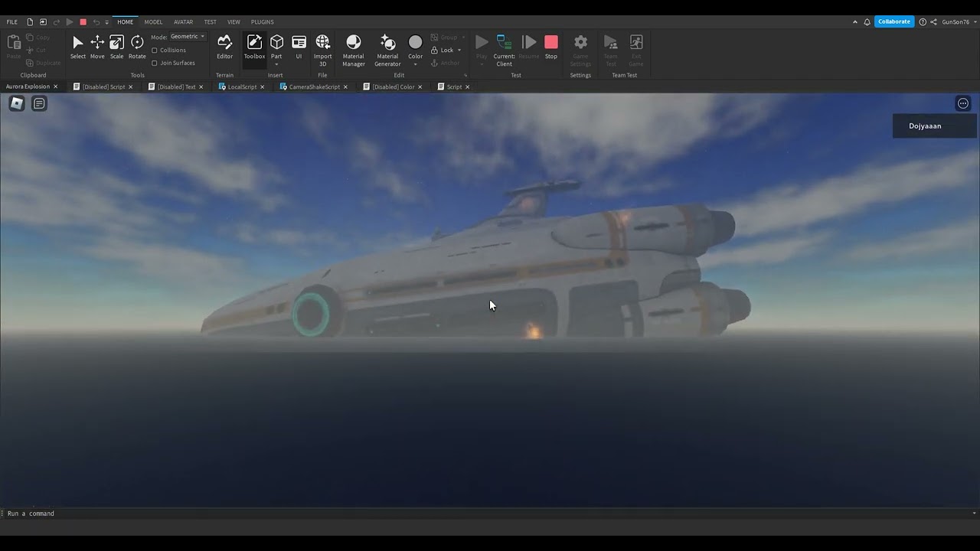Activate the Move tool
Screen dimensions: 980x551
[x=97, y=47]
